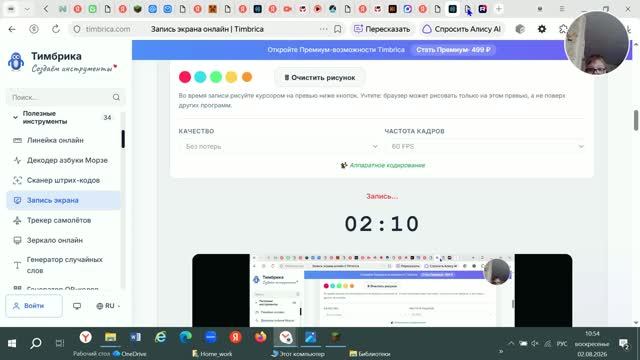The image size is (640, 360).
Task: Reload the page with the refresh icon
Action: coord(56,29)
